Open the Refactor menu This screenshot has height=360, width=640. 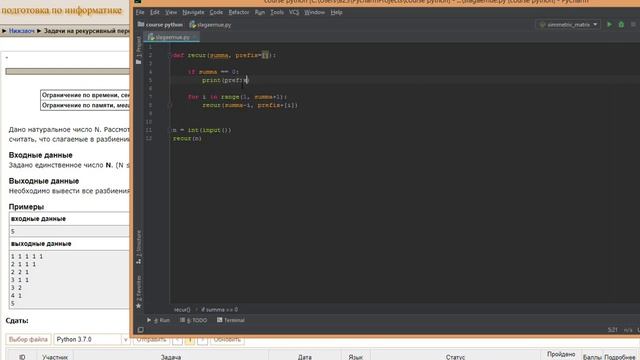(x=239, y=12)
